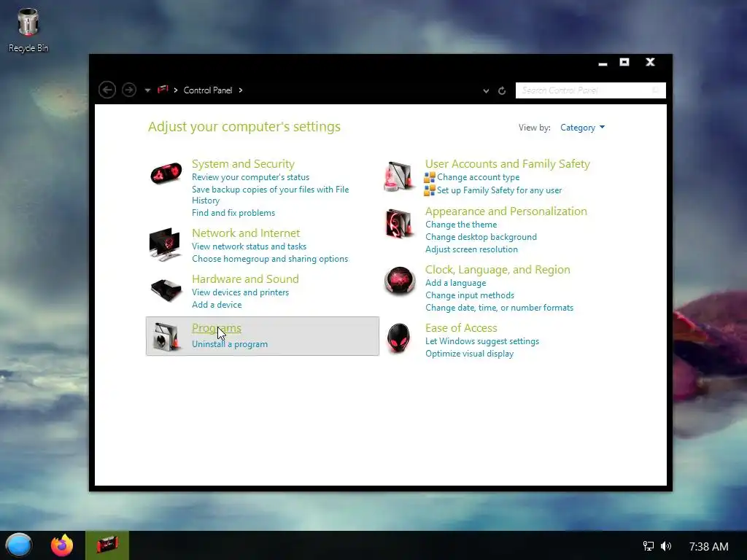Click Review your computer's status

[x=251, y=177]
